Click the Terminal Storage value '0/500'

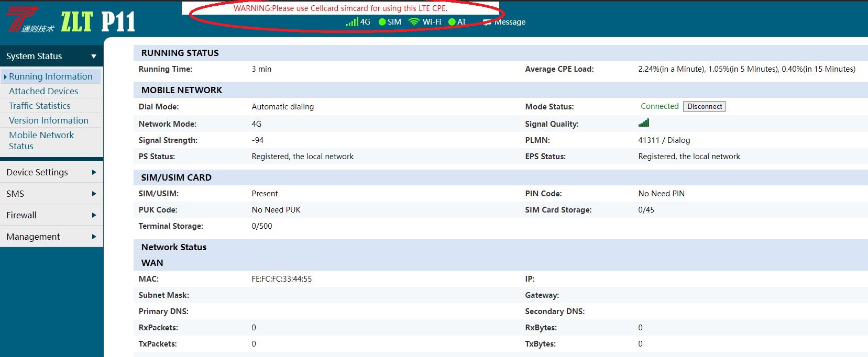[x=261, y=226]
